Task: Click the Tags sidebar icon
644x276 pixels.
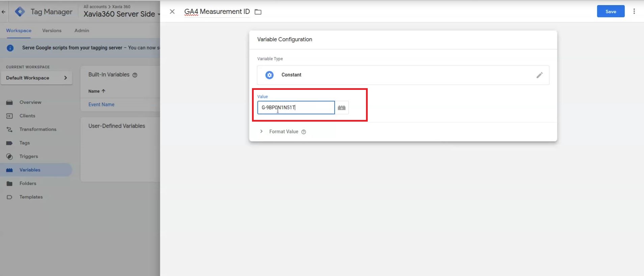Action: (x=9, y=143)
